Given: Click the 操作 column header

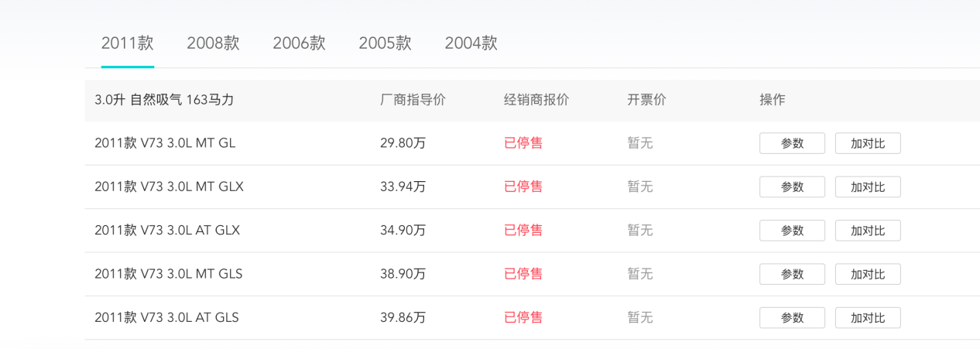Looking at the screenshot, I should tap(773, 100).
